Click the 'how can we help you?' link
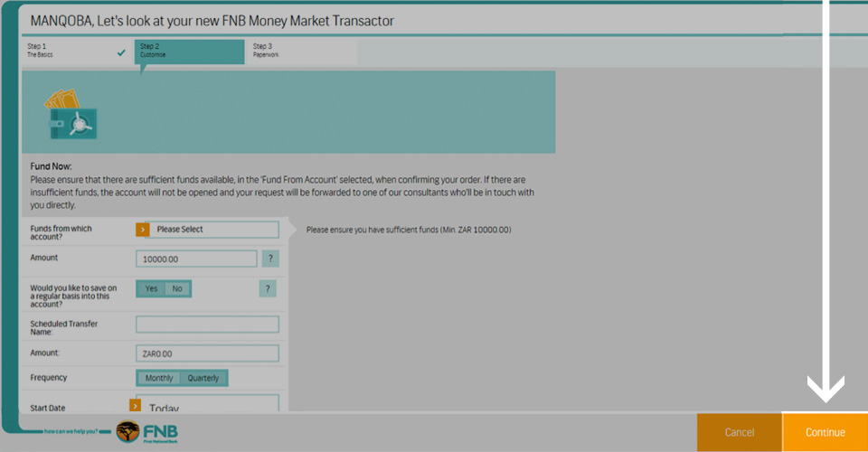Viewport: 868px width, 452px height. click(x=71, y=431)
